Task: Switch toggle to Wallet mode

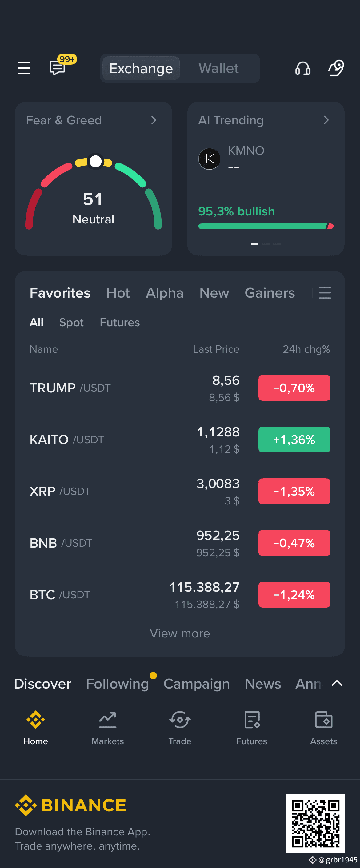Action: (x=218, y=68)
